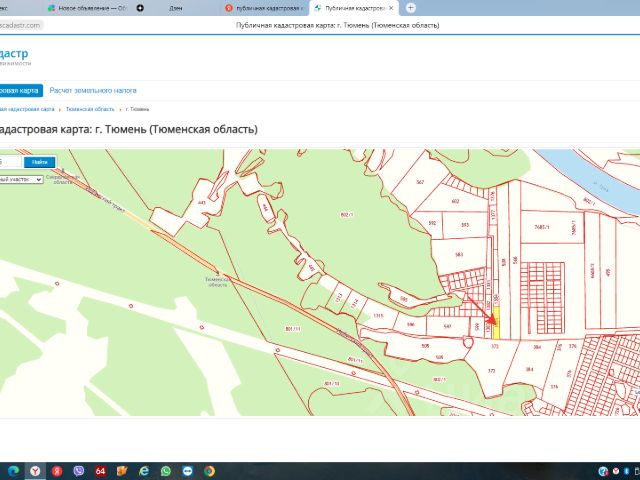
Task: Click the кадастр site logo
Action: pos(14,53)
